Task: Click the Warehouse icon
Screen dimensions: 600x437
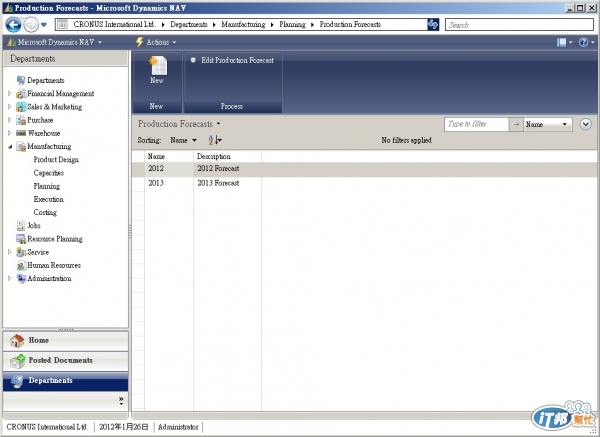Action: (21, 134)
